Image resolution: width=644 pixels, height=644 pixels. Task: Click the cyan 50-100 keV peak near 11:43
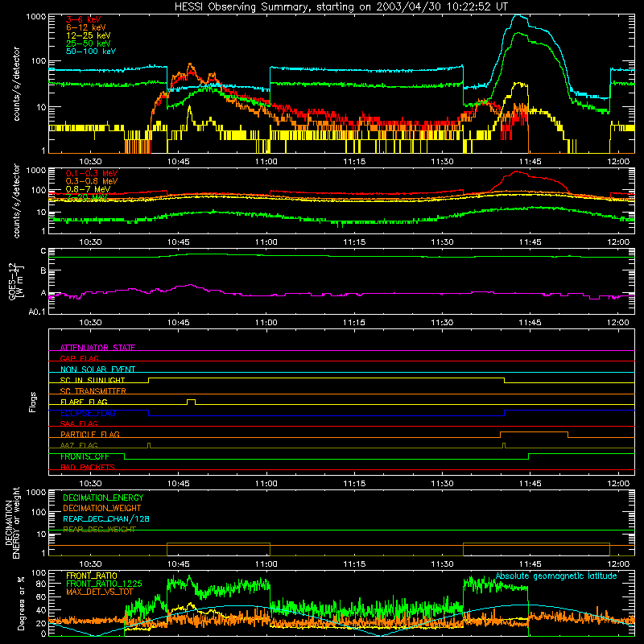(x=518, y=15)
